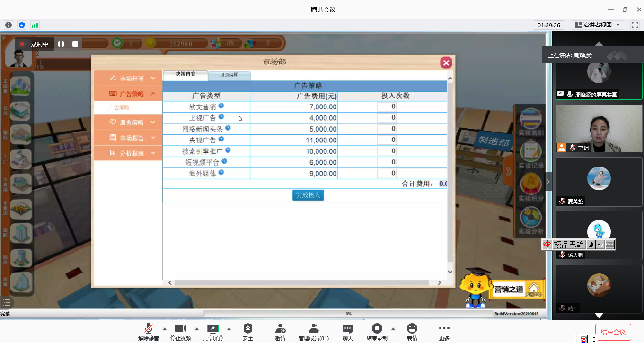This screenshot has width=644, height=343.
Task: Click the 邀请 invite button
Action: tap(280, 332)
